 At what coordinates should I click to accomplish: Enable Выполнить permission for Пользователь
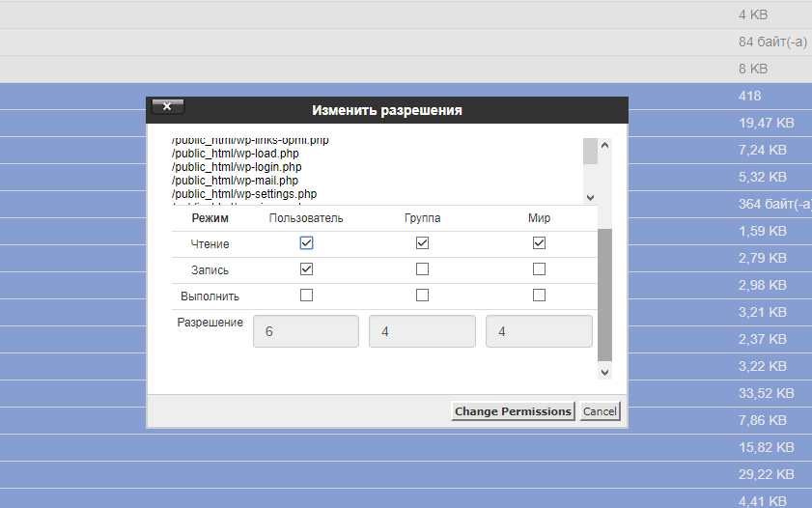306,296
